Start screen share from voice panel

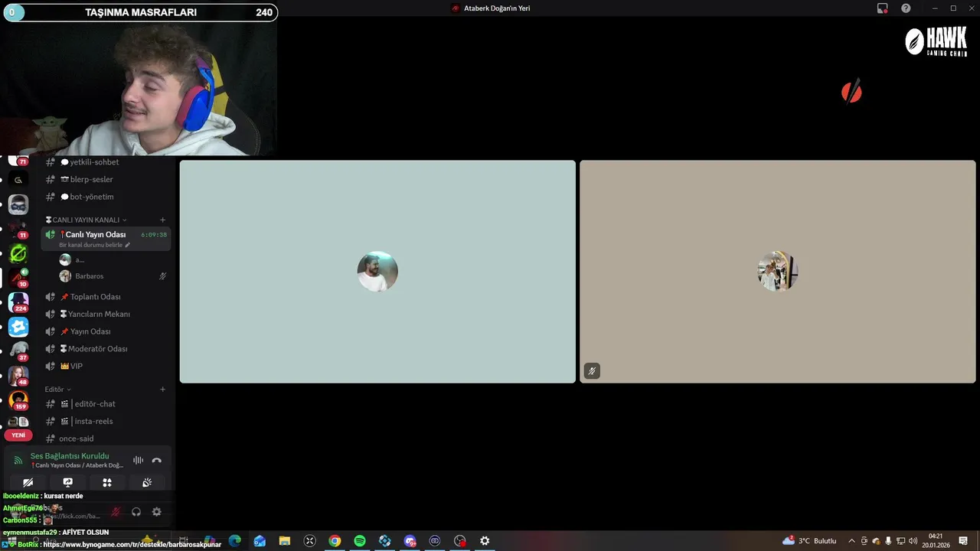click(67, 482)
